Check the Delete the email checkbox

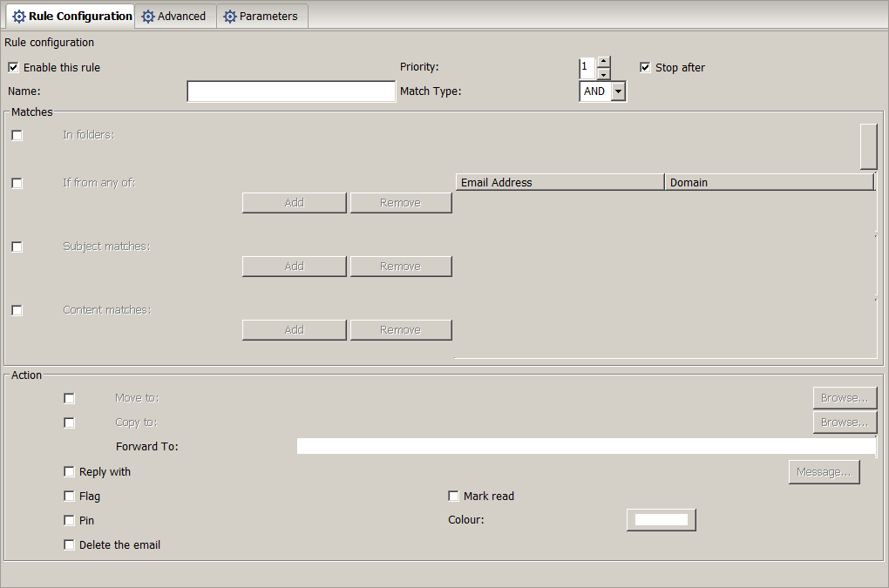pos(69,545)
